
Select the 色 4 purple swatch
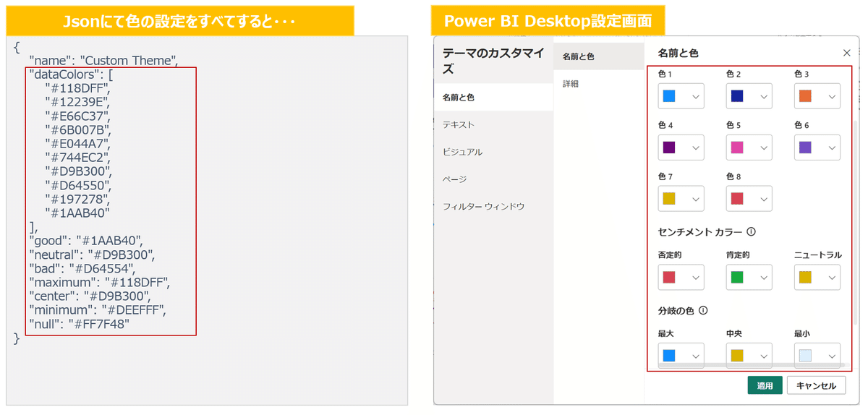click(669, 147)
